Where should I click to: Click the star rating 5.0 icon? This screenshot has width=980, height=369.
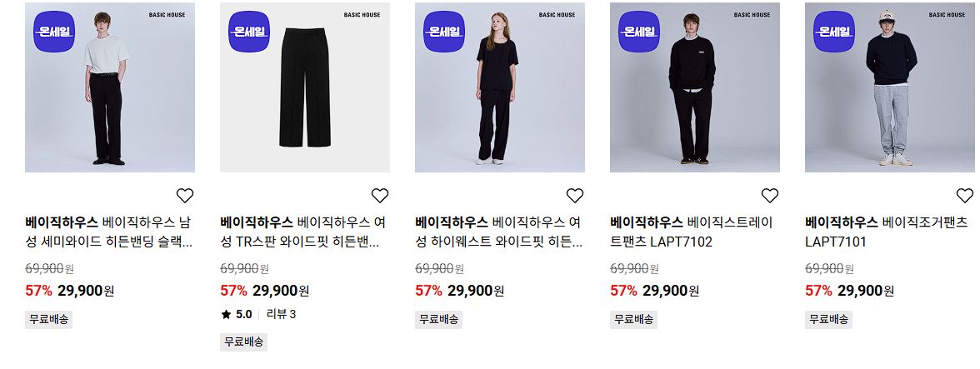click(x=227, y=315)
